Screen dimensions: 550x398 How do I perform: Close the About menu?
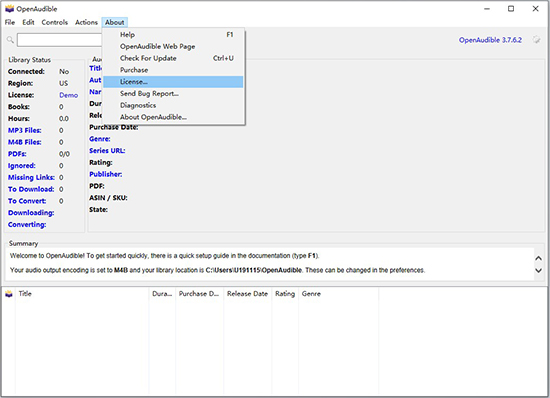(115, 22)
